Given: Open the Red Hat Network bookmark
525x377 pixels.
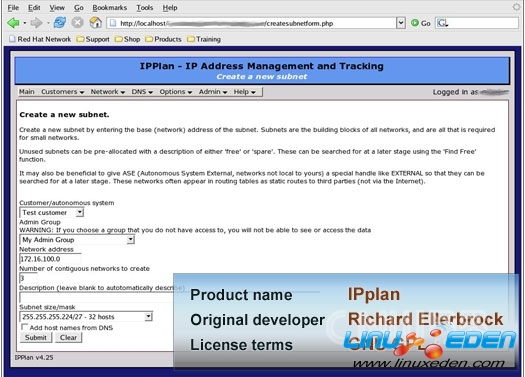Looking at the screenshot, I should (x=40, y=39).
